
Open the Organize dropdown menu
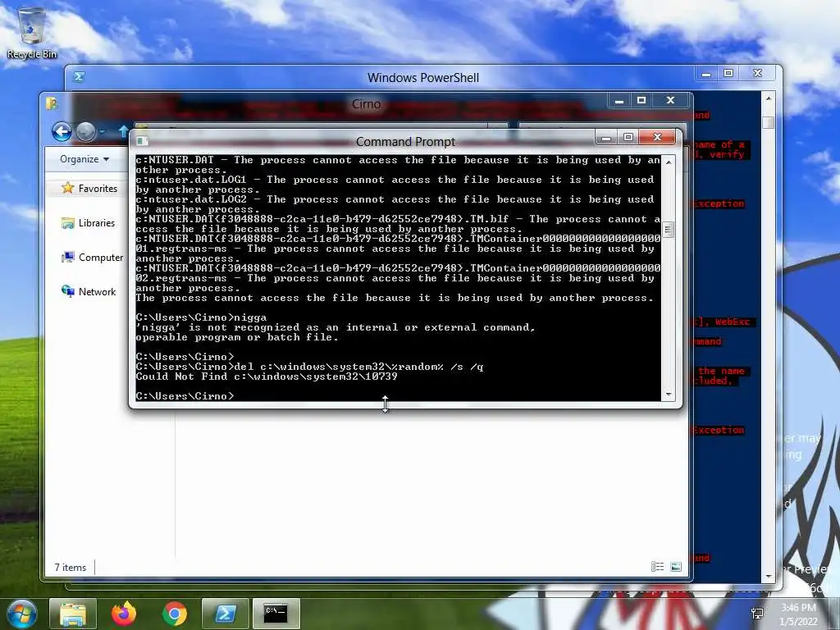coord(84,159)
